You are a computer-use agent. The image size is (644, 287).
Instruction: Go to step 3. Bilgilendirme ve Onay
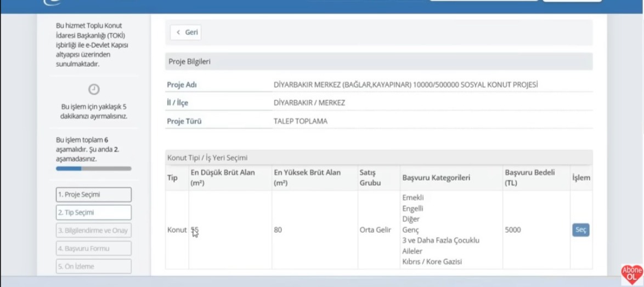click(x=94, y=231)
